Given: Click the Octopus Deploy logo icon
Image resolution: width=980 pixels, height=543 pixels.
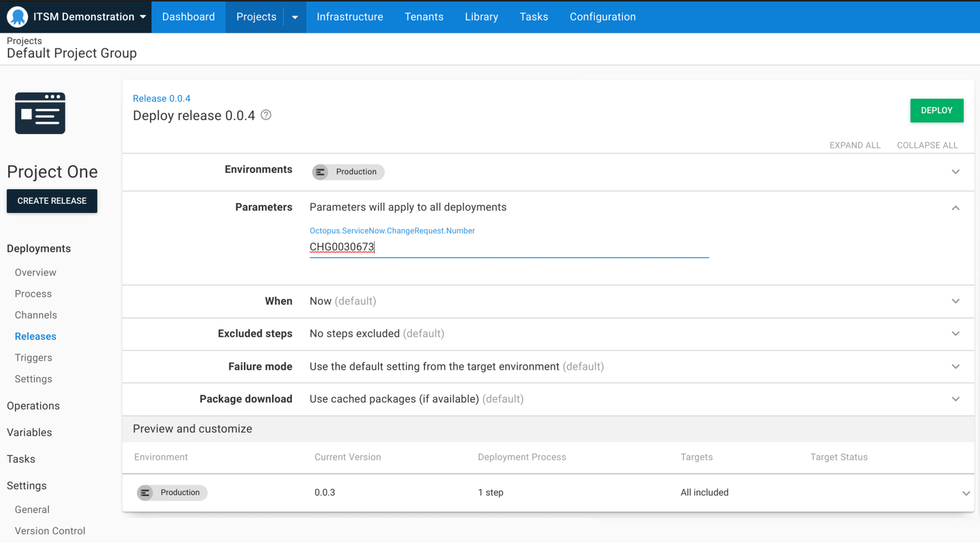Looking at the screenshot, I should coord(17,16).
